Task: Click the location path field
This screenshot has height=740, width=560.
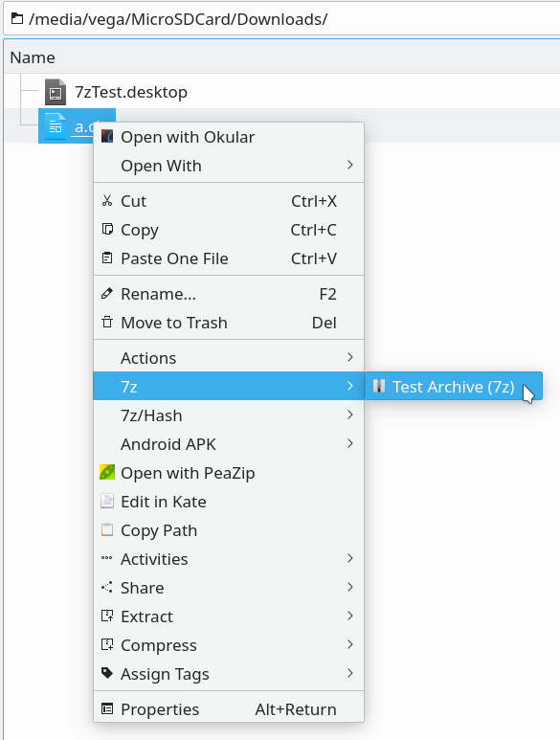Action: click(281, 19)
